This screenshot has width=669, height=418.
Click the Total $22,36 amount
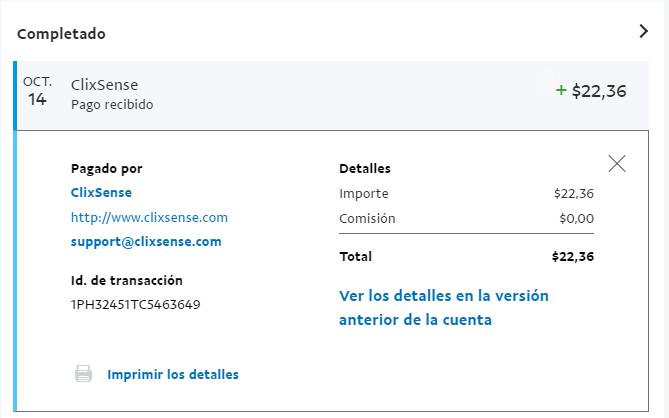point(573,256)
